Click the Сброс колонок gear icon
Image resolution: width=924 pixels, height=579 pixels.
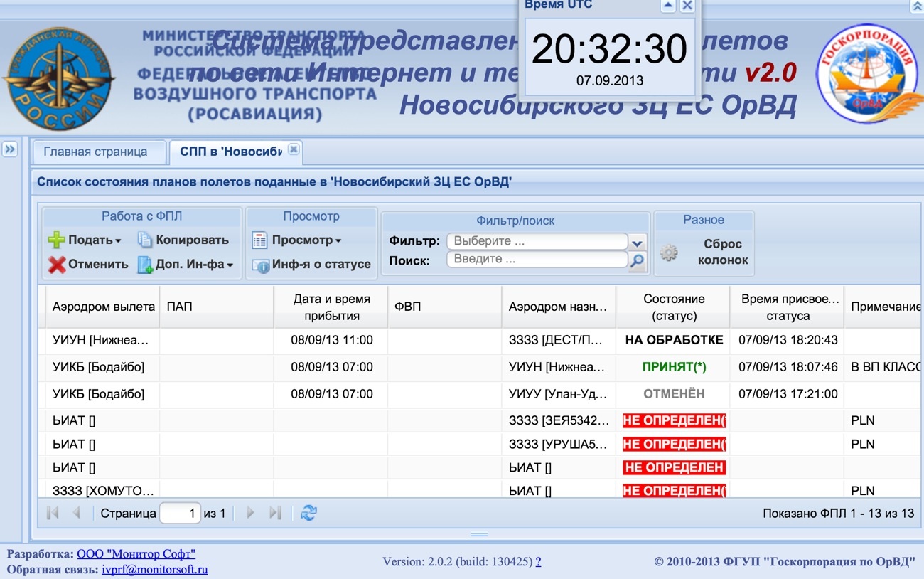click(x=668, y=253)
